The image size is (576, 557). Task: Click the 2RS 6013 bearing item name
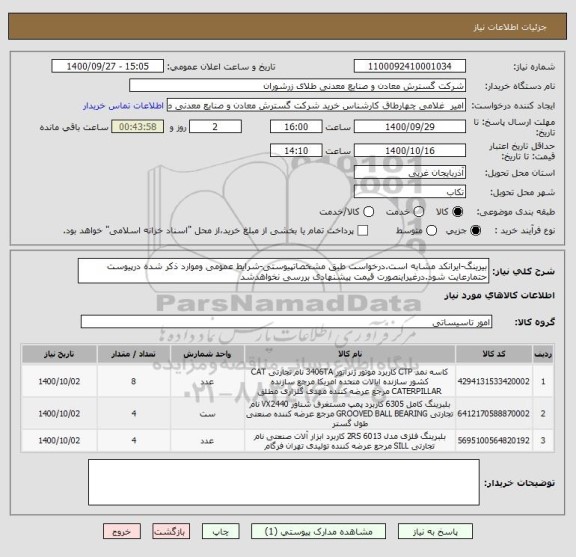[350, 441]
